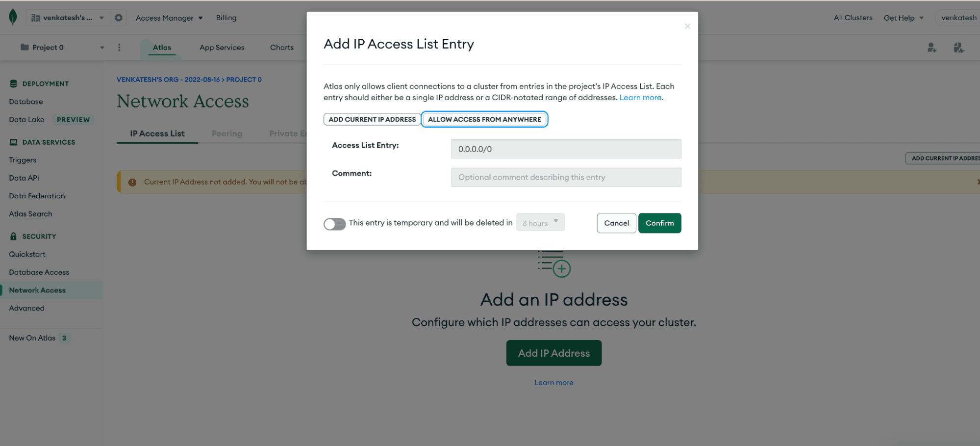Expand the Access Manager dropdown
The image size is (980, 446).
pyautogui.click(x=169, y=18)
